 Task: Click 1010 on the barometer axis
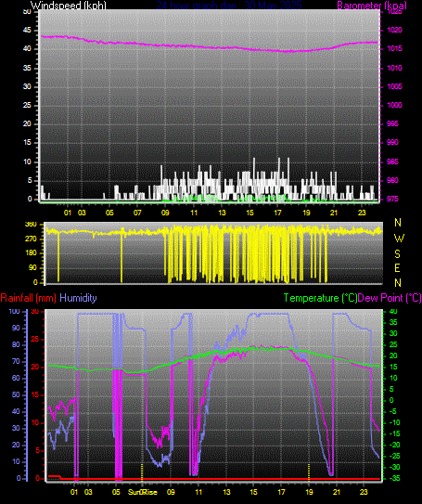coord(395,68)
